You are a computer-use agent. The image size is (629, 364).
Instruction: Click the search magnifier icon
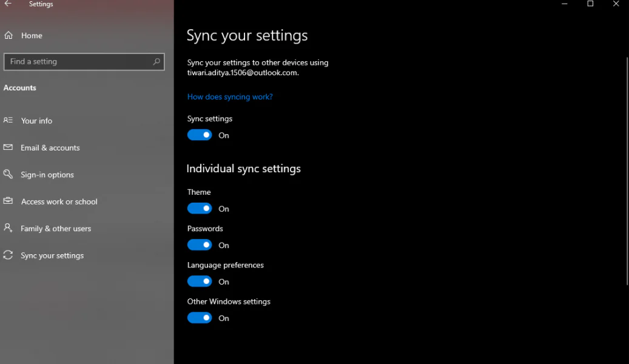[x=156, y=62]
